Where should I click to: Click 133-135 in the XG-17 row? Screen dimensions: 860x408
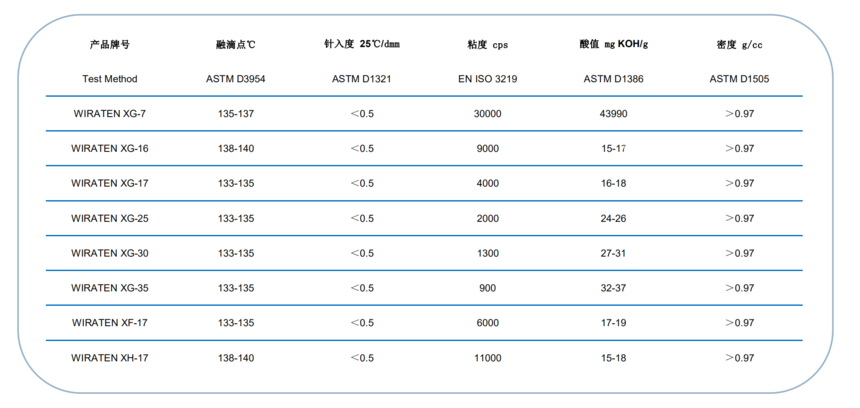(236, 183)
